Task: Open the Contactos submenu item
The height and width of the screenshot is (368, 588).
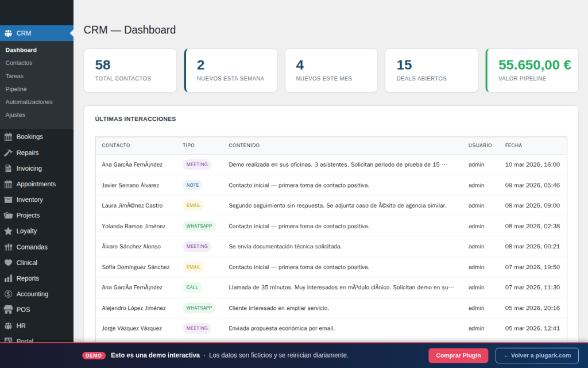Action: point(19,63)
